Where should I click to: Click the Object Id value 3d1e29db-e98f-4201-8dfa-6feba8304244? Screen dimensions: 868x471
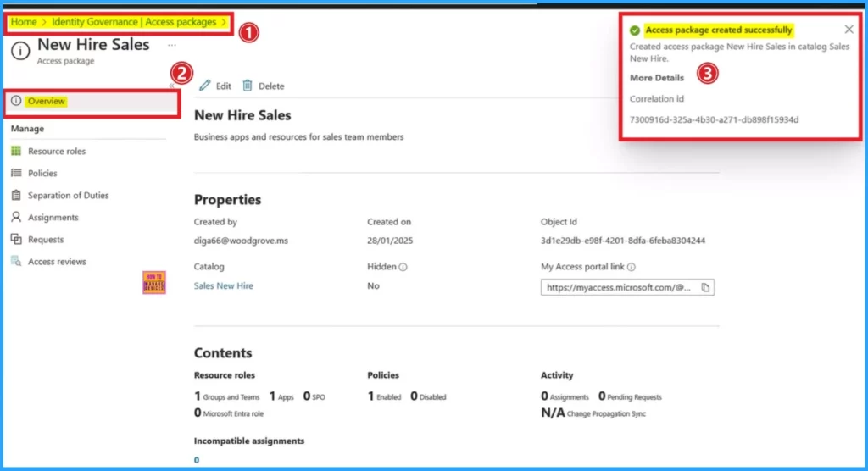(623, 241)
